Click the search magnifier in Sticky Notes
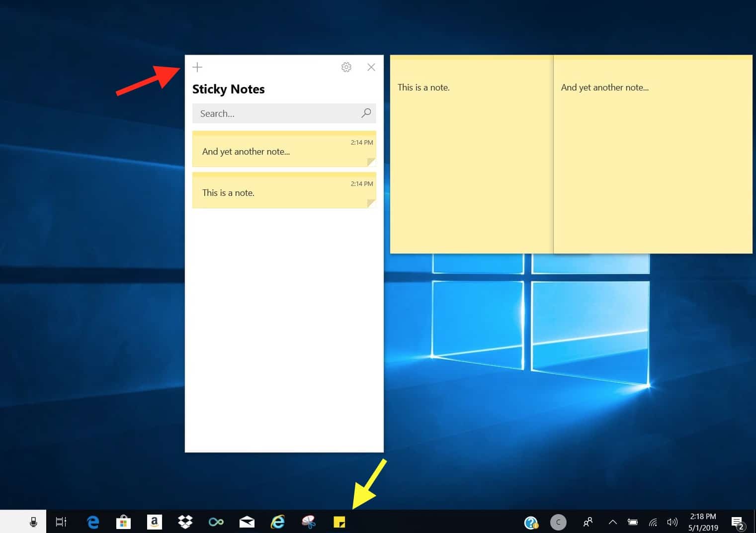 (x=366, y=113)
